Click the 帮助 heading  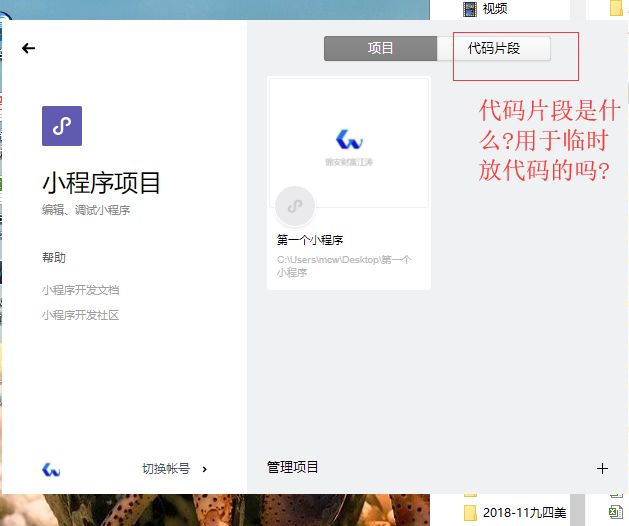(x=54, y=257)
